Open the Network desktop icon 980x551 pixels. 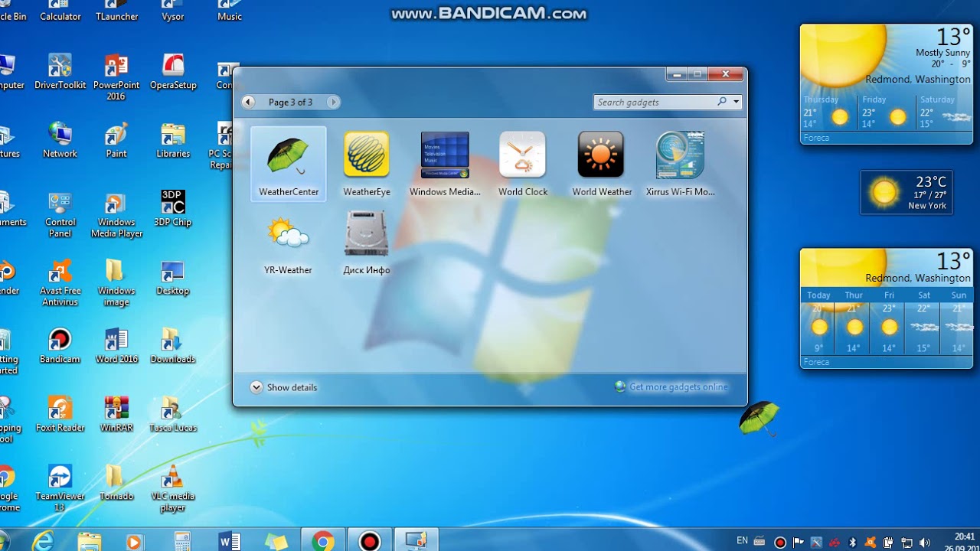60,140
